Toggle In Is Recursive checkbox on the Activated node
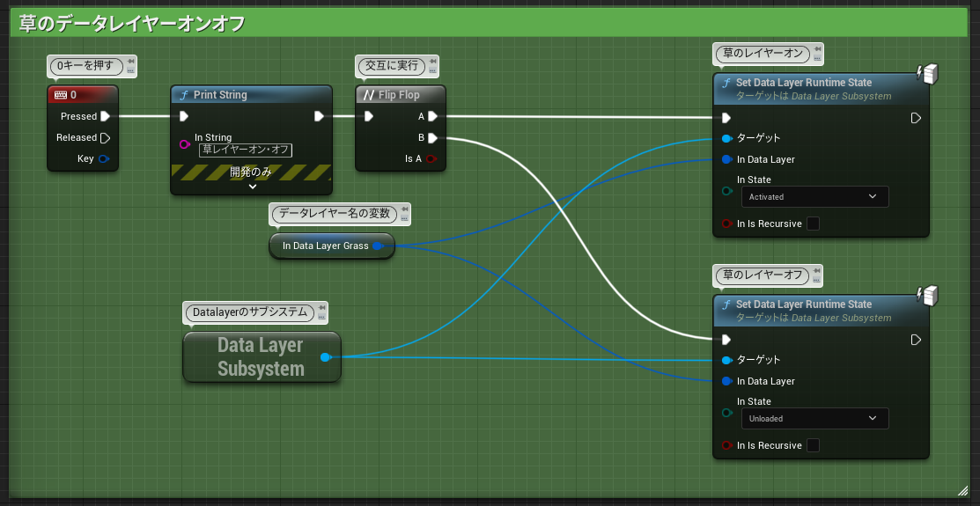 pos(813,224)
